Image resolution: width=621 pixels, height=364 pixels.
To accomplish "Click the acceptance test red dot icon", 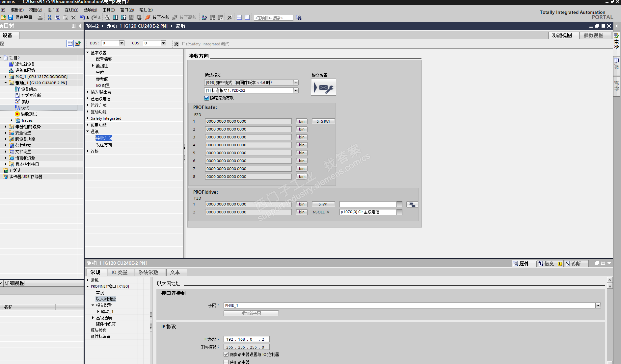I will click(x=17, y=114).
